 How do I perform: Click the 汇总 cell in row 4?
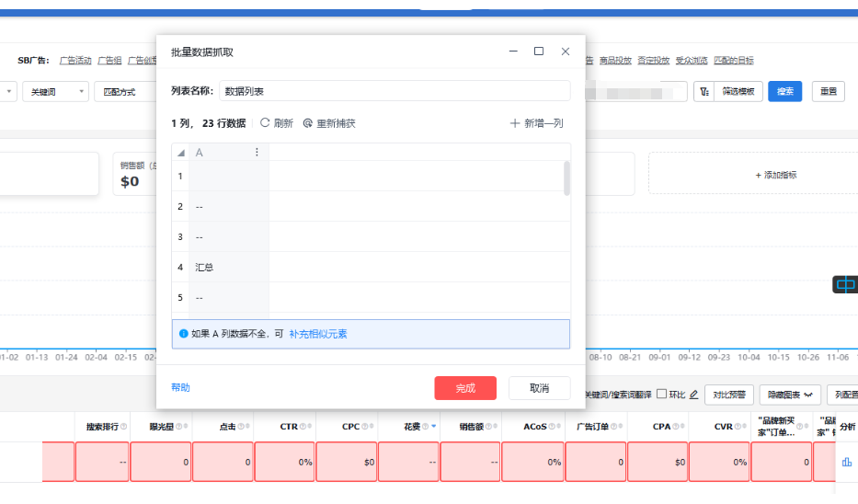pyautogui.click(x=229, y=267)
